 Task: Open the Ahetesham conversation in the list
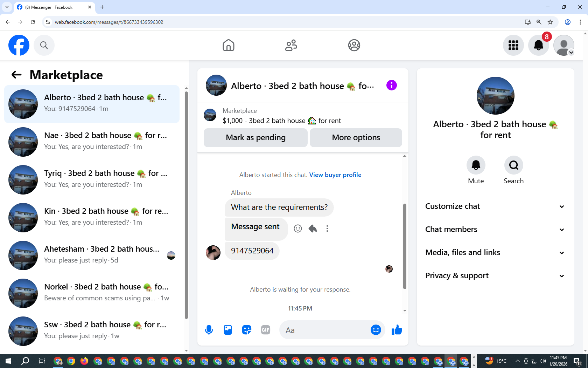pyautogui.click(x=92, y=255)
